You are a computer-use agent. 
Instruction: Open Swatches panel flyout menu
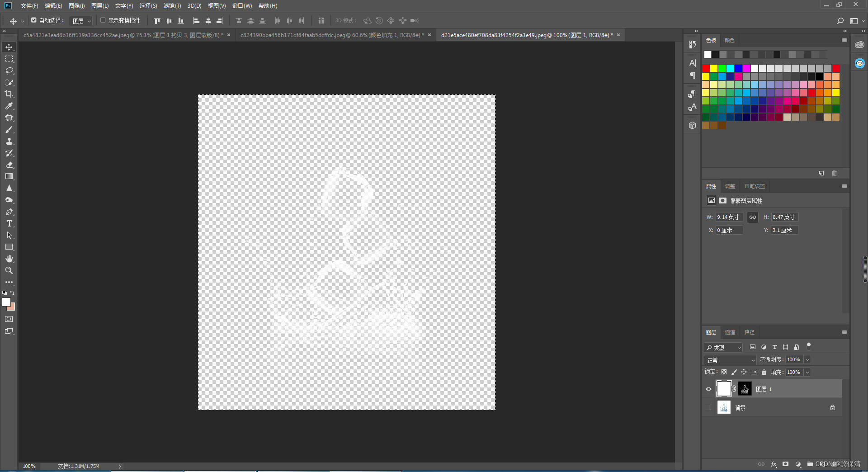(844, 40)
